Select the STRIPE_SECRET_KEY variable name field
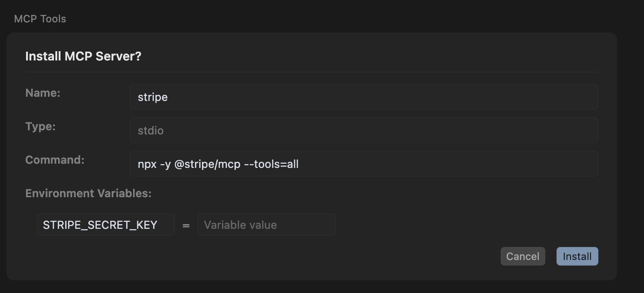Viewport: 644px width, 293px height. coord(105,225)
